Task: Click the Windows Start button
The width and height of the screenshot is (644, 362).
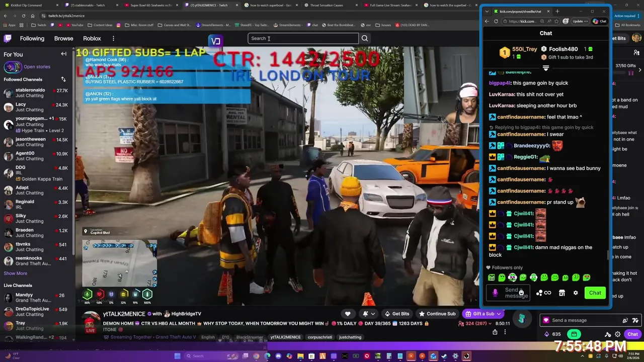Action: 177,356
